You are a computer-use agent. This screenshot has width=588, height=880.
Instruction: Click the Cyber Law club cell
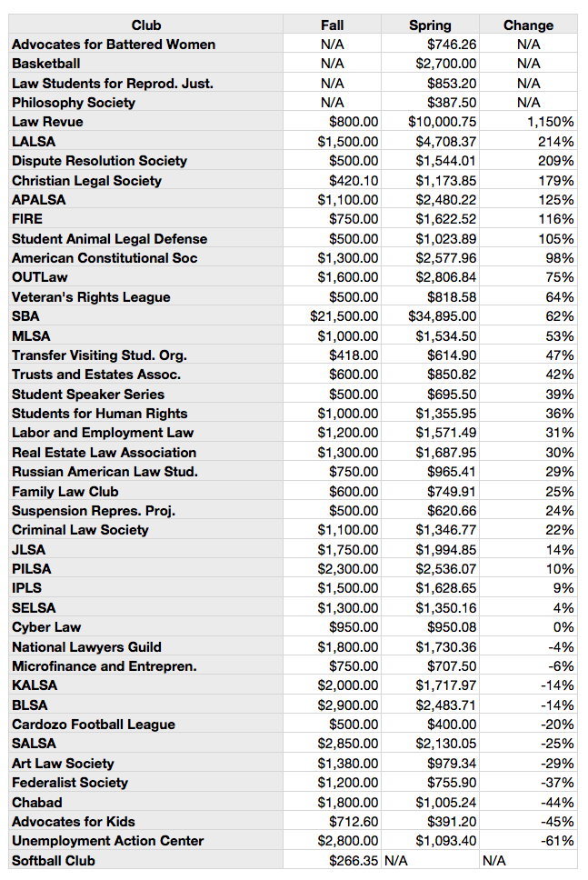146,627
